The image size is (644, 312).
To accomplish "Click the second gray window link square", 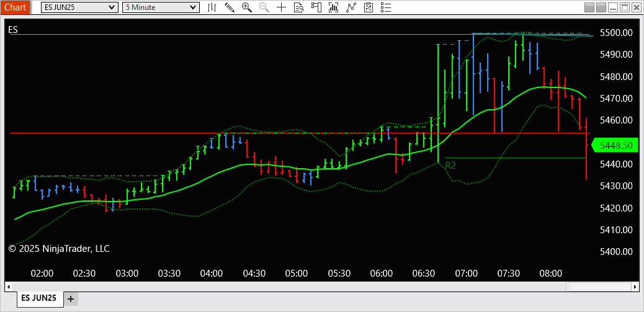I will click(x=601, y=7).
